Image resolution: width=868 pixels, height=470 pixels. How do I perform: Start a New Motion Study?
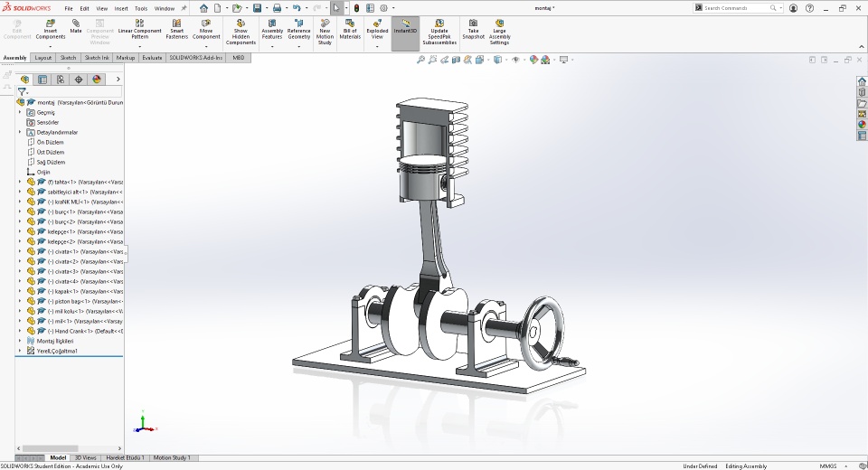[325, 33]
